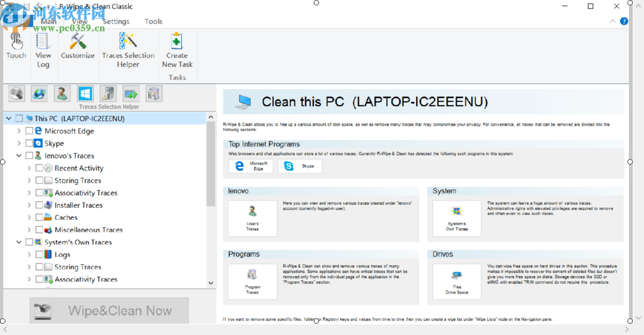Select the globe internet traces helper icon

point(39,94)
